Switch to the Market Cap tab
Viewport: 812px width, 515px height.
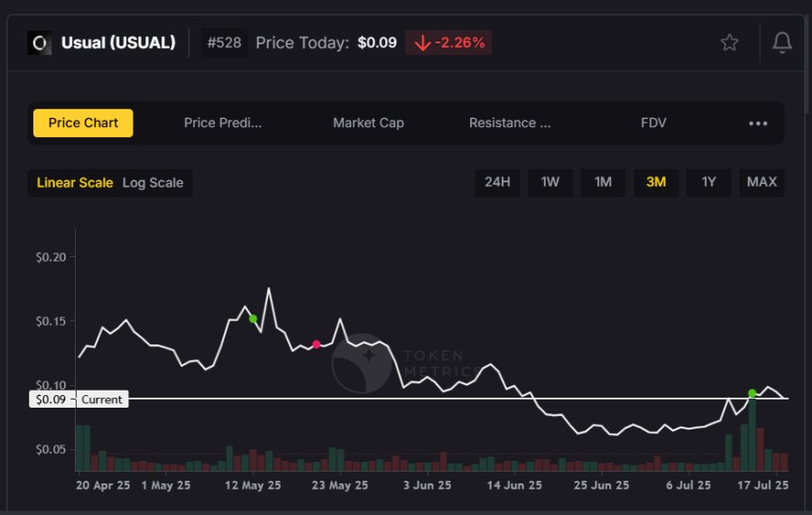tap(368, 124)
